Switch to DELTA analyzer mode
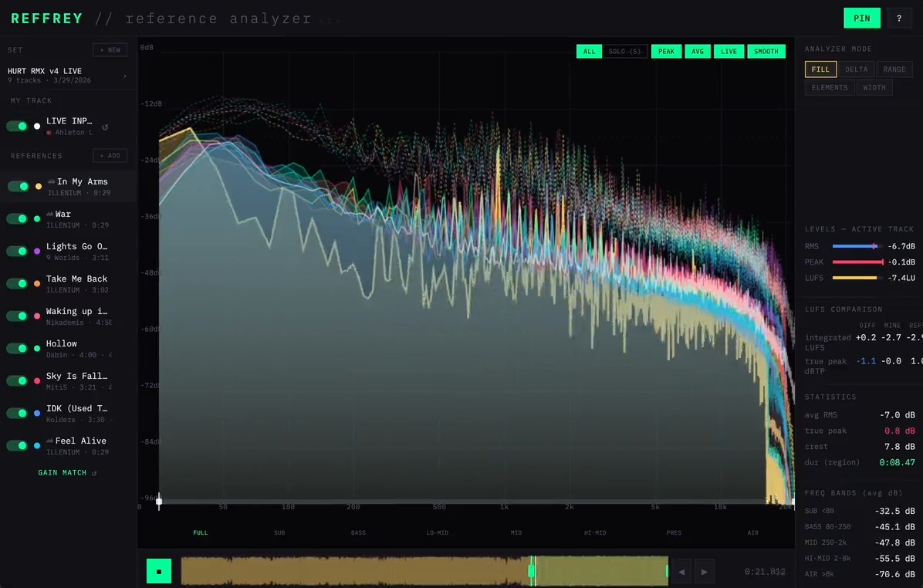The image size is (923, 588). (x=856, y=69)
